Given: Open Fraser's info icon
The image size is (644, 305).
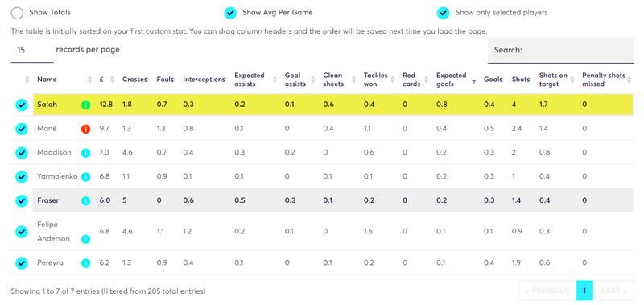Looking at the screenshot, I should point(85,201).
